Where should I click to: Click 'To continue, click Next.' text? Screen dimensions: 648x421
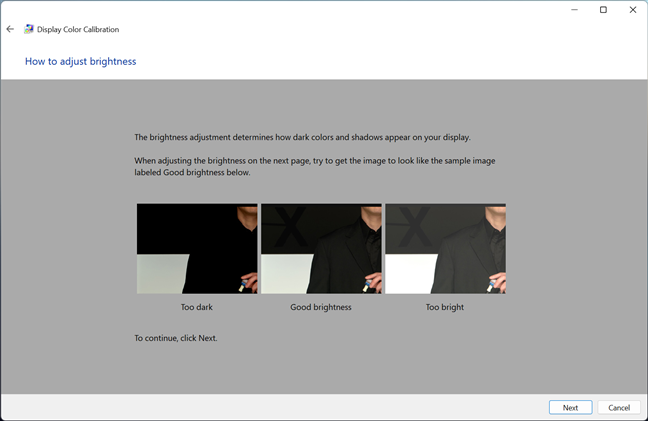tap(176, 338)
